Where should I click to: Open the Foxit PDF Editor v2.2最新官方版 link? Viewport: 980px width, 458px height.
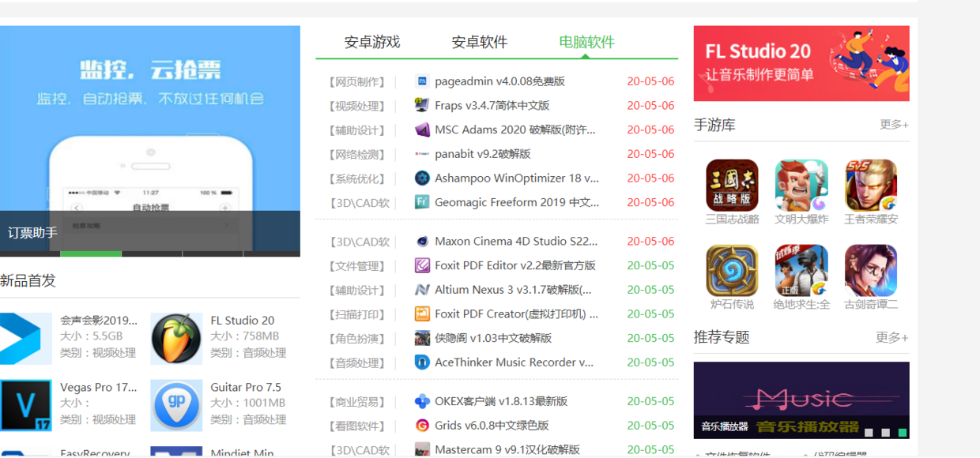[515, 266]
